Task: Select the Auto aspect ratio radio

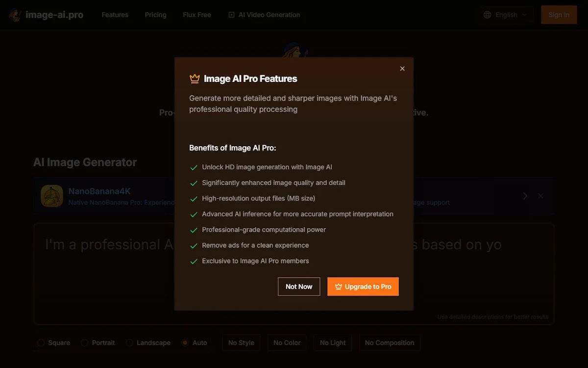Action: coord(185,343)
